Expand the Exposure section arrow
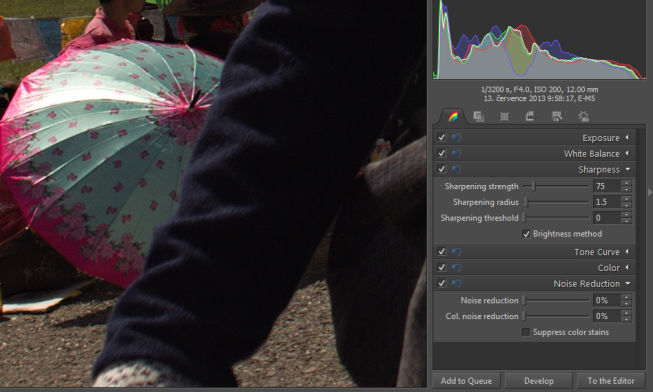 pyautogui.click(x=627, y=137)
